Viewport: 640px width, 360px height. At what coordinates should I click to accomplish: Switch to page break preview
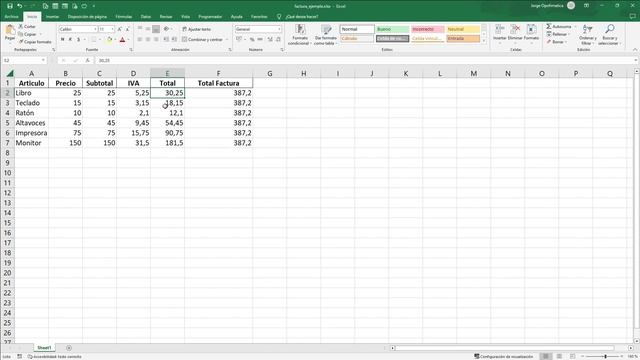tap(572, 356)
